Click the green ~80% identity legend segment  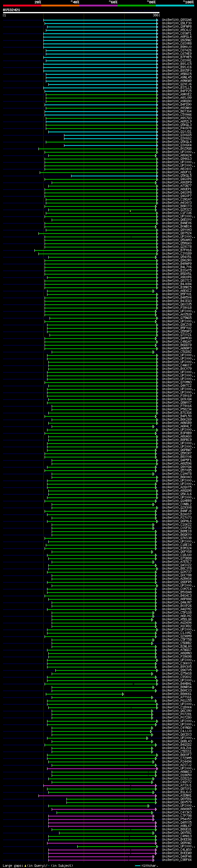(x=137, y=6)
